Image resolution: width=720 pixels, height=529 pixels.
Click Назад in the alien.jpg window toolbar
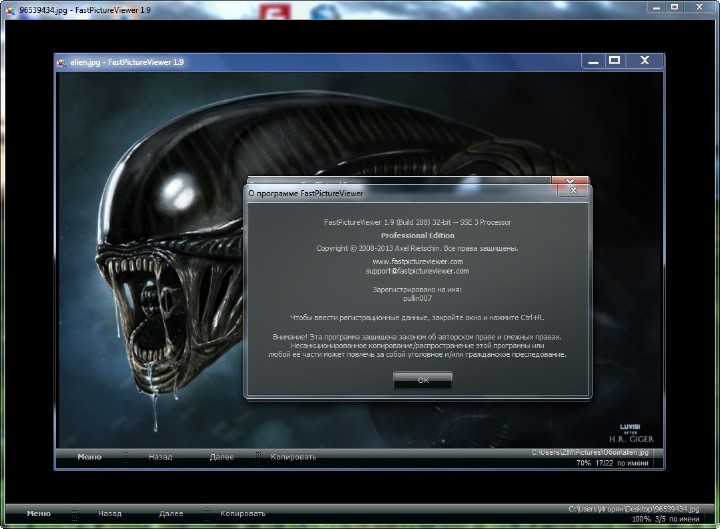pos(160,457)
